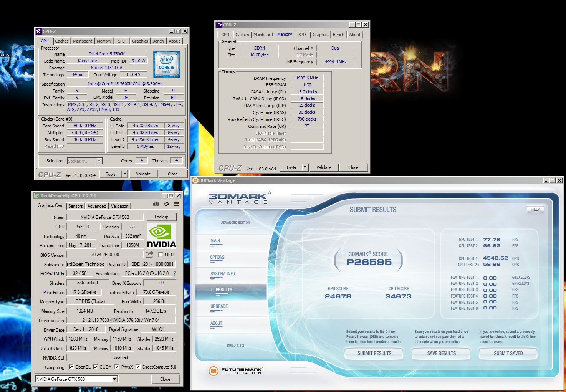
Task: Click the CPU score value 34673
Action: (398, 296)
